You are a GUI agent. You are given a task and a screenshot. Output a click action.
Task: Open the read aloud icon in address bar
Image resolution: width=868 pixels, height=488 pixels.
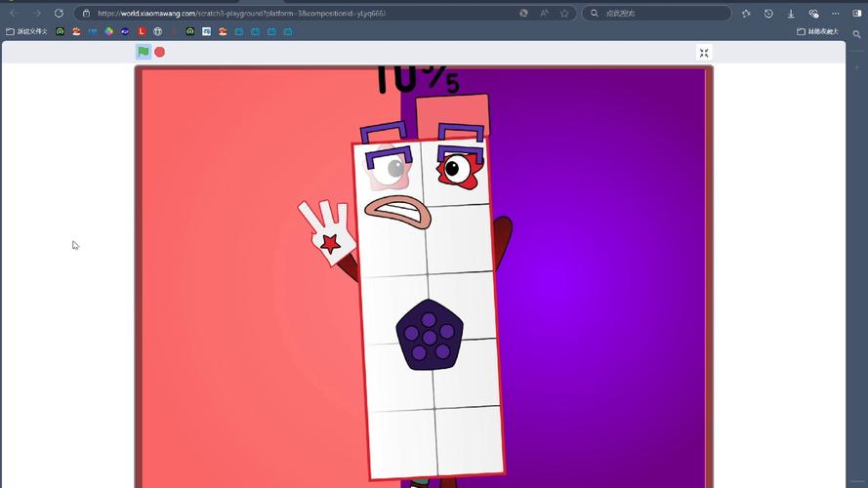point(545,14)
